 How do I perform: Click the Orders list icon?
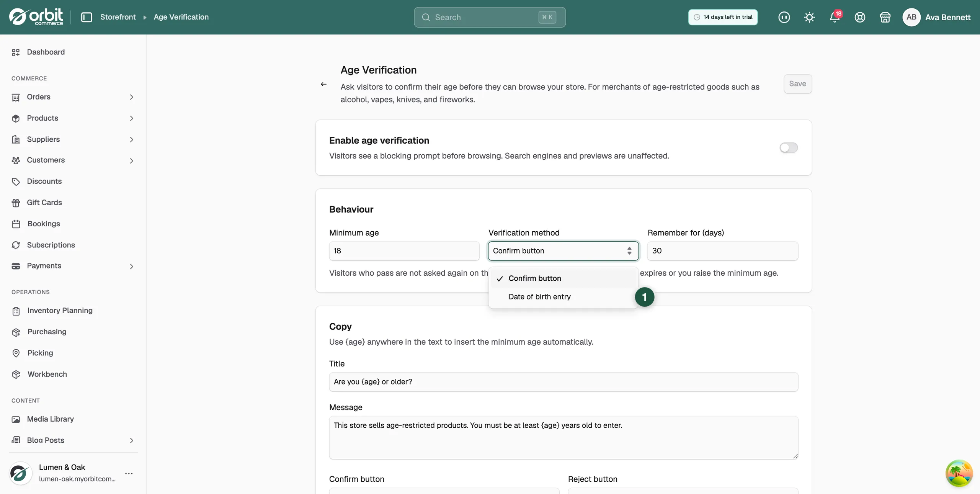pos(16,97)
